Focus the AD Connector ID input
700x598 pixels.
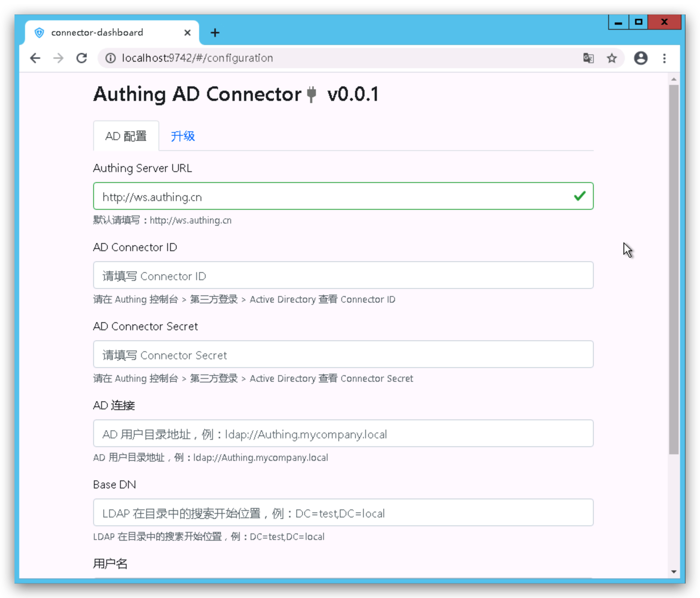[x=343, y=275]
